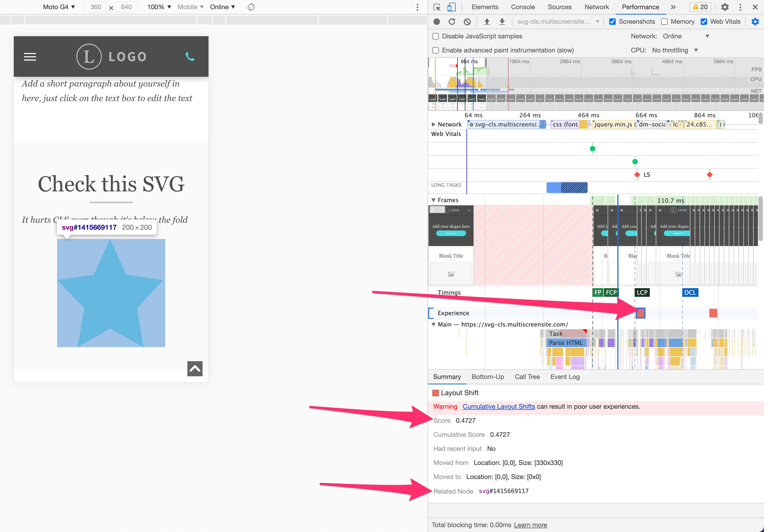Start a new performance recording

pos(436,21)
